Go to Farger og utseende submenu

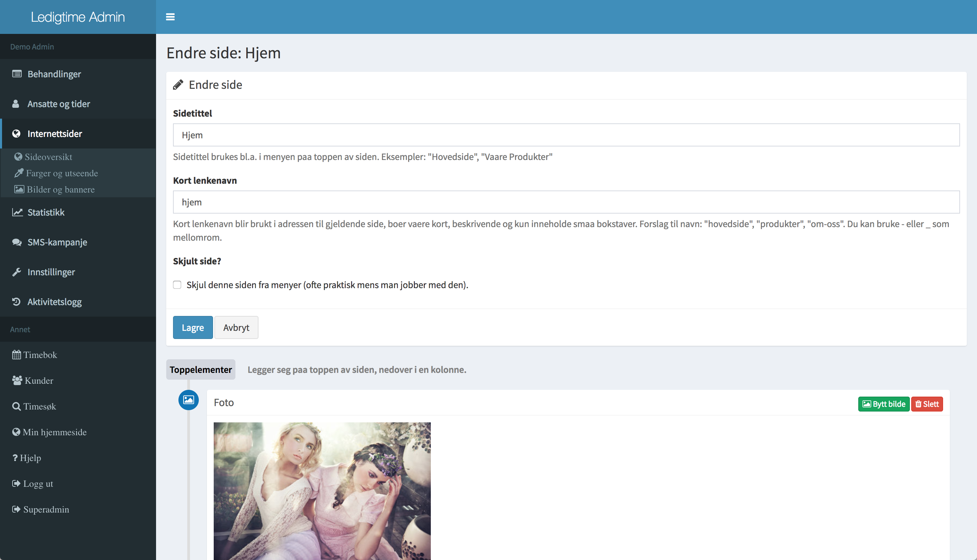[62, 173]
